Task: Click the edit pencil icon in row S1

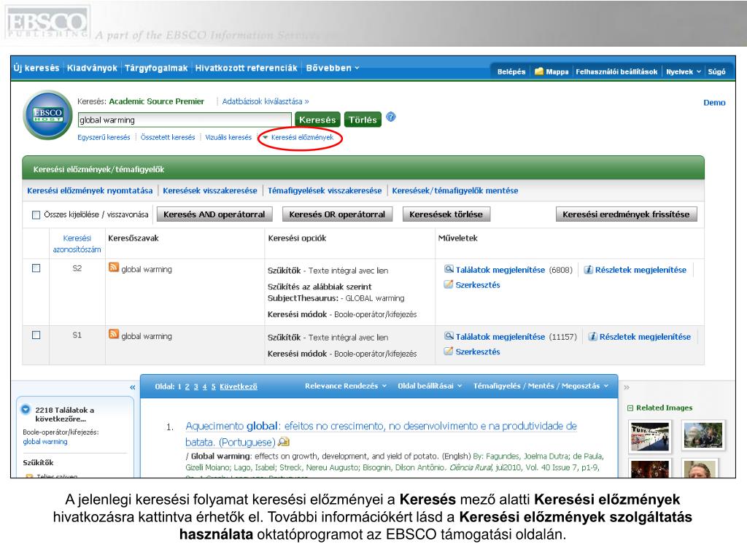Action: pos(449,351)
